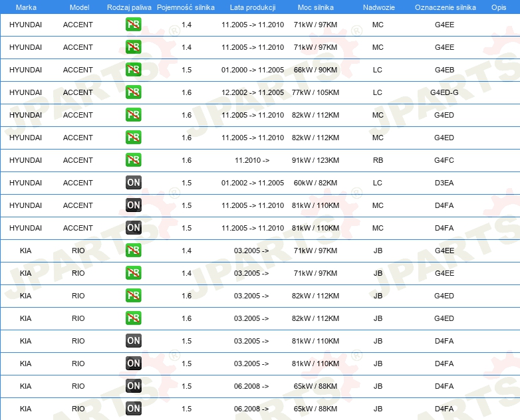This screenshot has height=420, width=520.
Task: Click the petrol fuel icon for Accent G4ED-G
Action: [133, 92]
